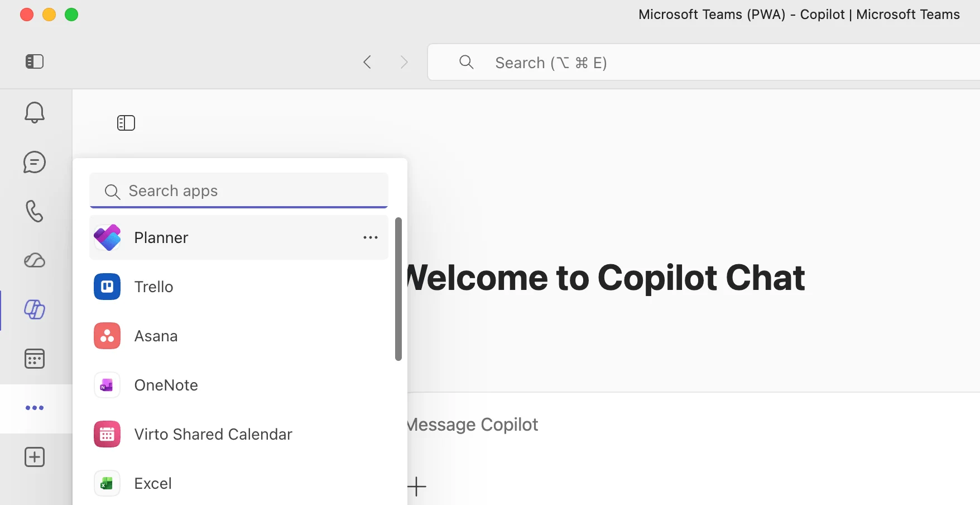This screenshot has height=505, width=980.
Task: Close the more apps ellipsis flyout
Action: pyautogui.click(x=35, y=408)
